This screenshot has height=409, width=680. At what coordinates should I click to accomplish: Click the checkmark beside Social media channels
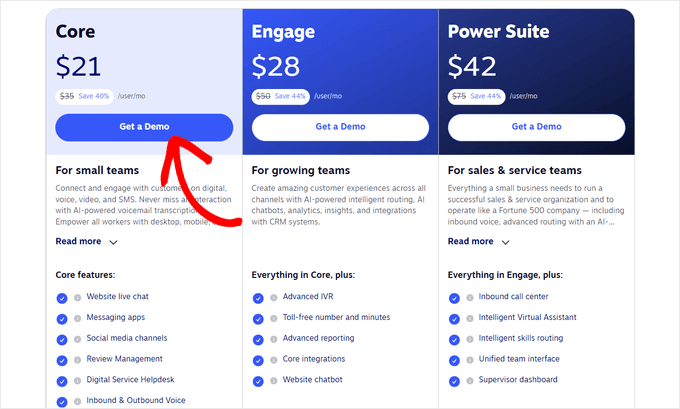pos(62,339)
